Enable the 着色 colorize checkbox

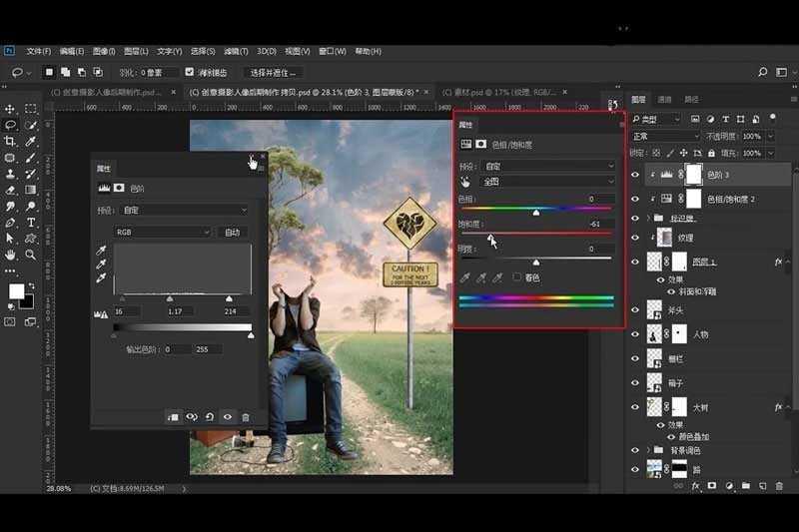517,277
